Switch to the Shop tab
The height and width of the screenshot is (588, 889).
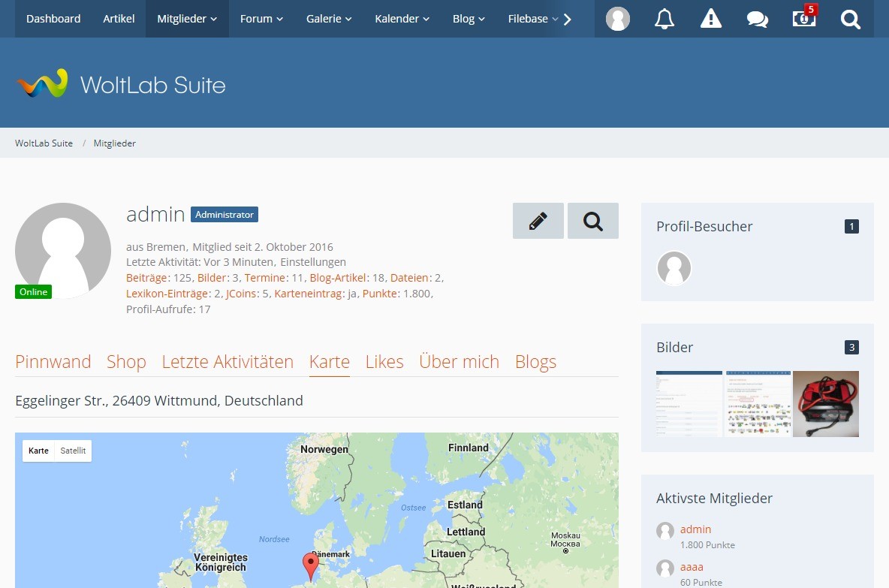click(126, 362)
